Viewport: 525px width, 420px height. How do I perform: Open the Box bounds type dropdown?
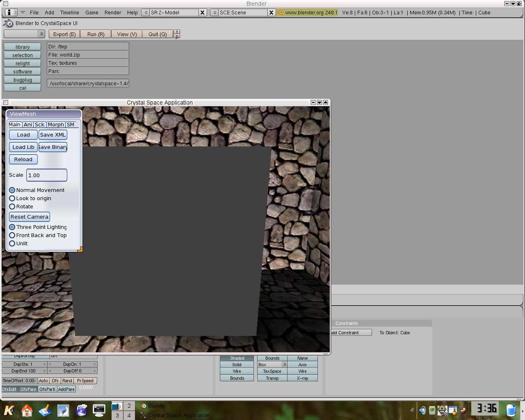pos(272,365)
